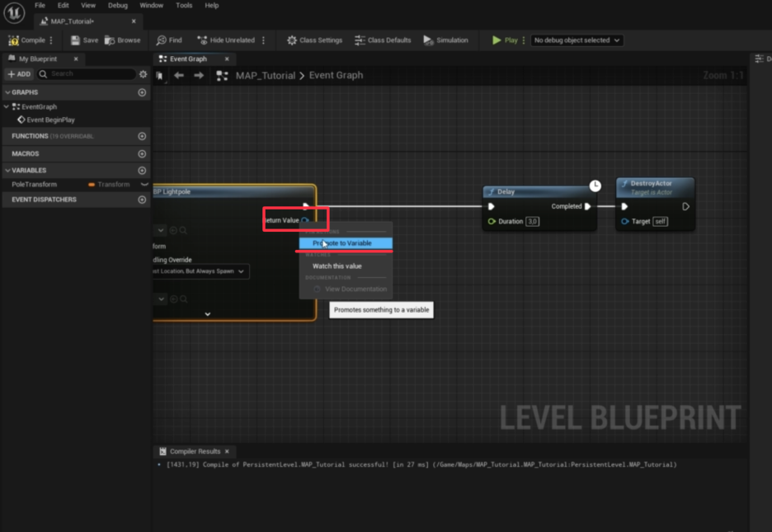
Task: Click the bookmarks icon in graph toolbar
Action: [x=159, y=76]
